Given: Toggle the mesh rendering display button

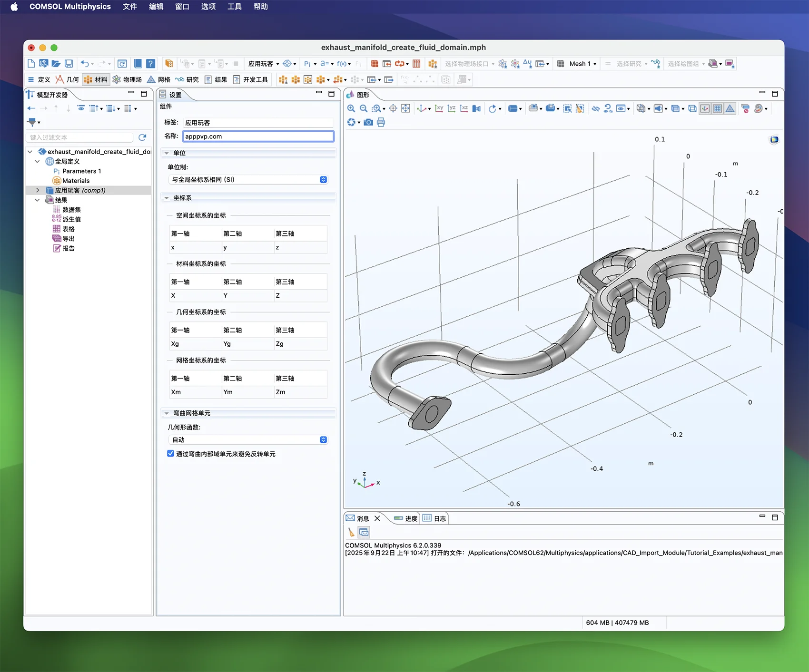Looking at the screenshot, I should [730, 109].
